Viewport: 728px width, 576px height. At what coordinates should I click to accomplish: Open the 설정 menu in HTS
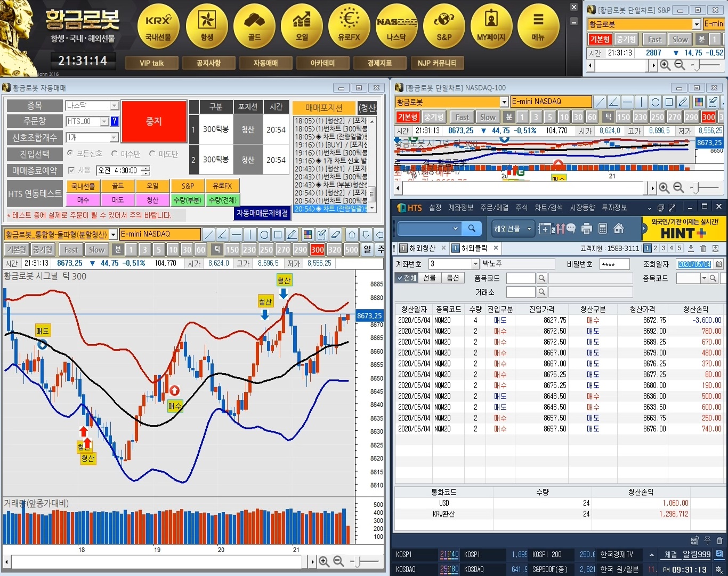tap(435, 207)
